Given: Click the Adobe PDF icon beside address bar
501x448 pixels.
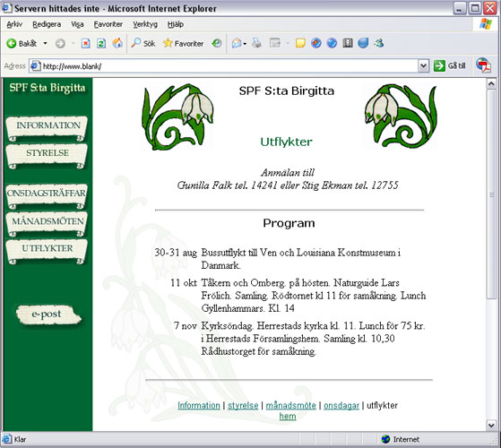Looking at the screenshot, I should pyautogui.click(x=483, y=65).
